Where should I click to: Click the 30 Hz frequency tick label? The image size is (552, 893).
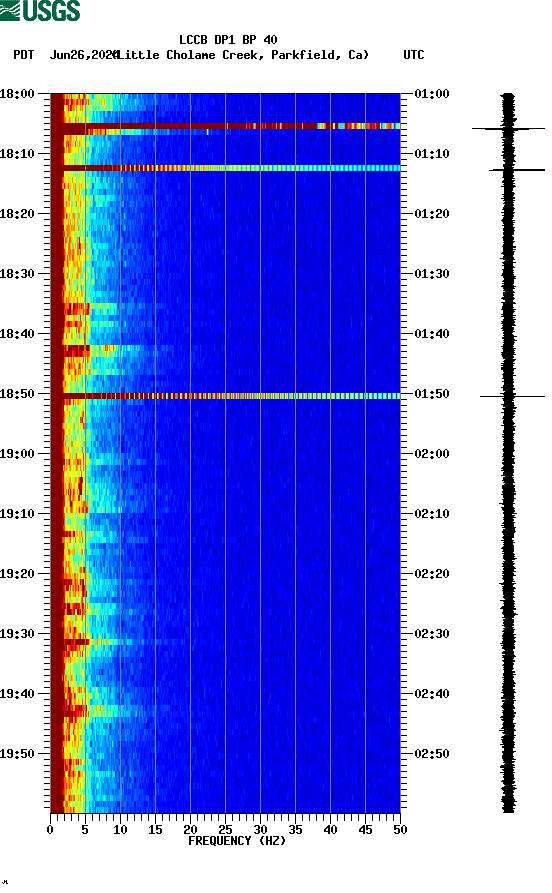coord(260,830)
